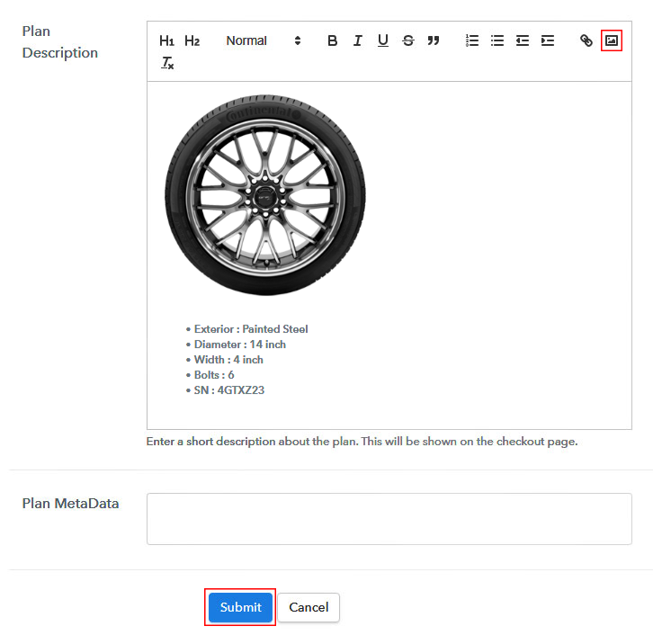Viewport: 653px width, 644px height.
Task: Decrease indent in editor
Action: (523, 40)
